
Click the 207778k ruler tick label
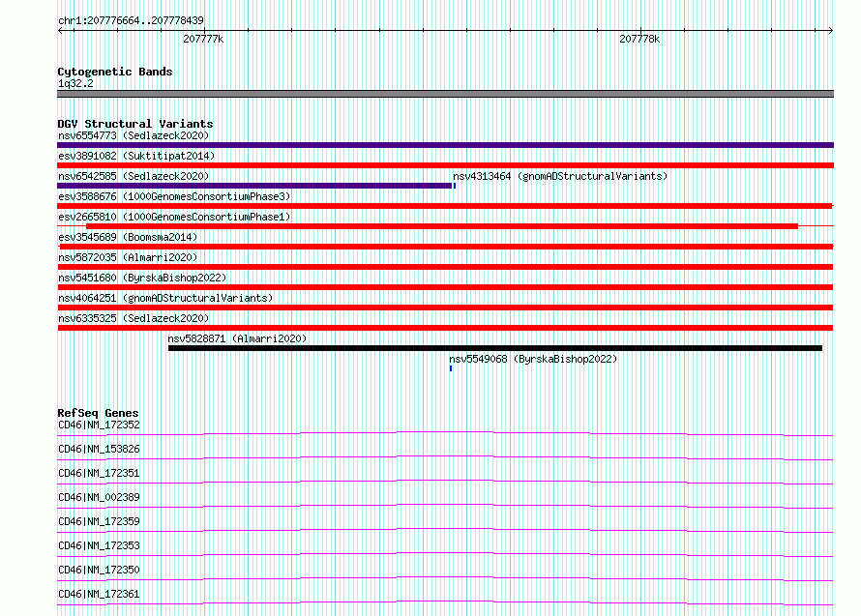[639, 40]
